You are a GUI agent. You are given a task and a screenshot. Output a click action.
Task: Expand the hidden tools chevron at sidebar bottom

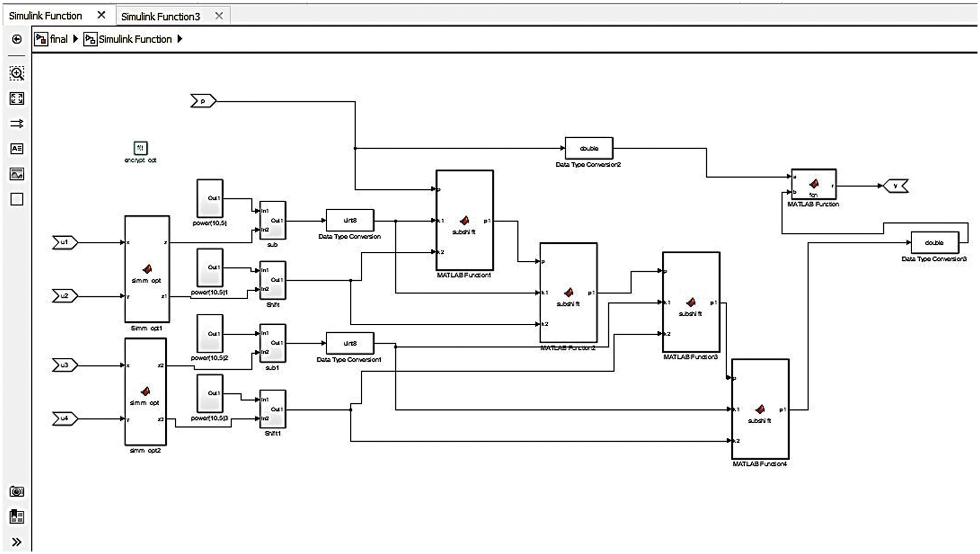pyautogui.click(x=17, y=540)
